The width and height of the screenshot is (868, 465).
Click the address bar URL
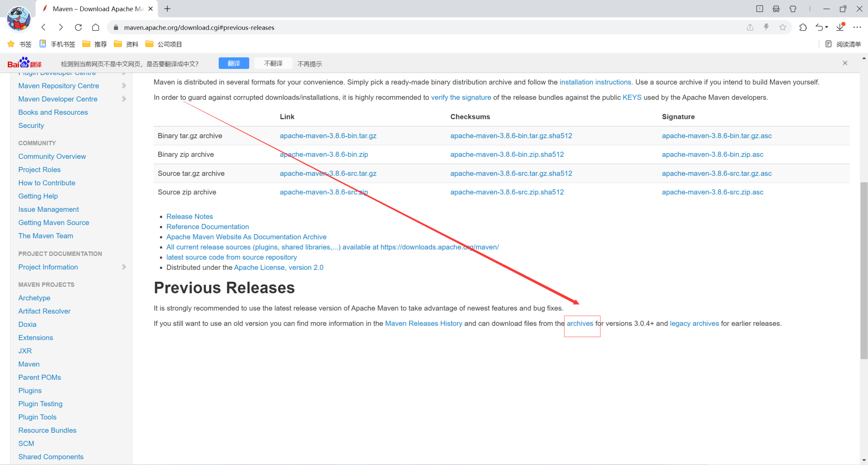(199, 28)
